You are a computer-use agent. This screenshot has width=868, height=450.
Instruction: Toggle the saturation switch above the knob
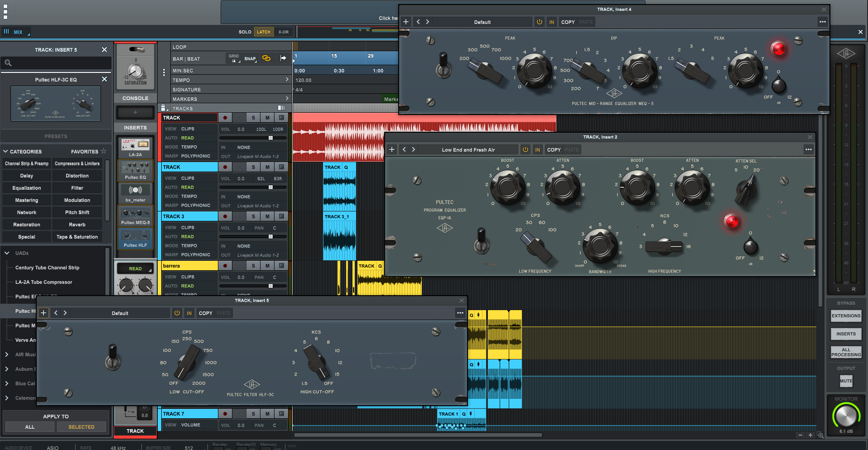[136, 49]
